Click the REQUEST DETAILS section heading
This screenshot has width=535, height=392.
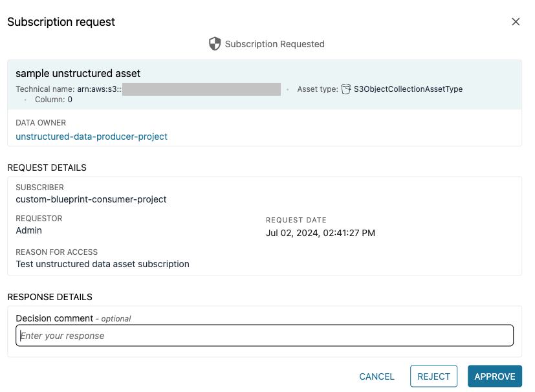pyautogui.click(x=47, y=168)
